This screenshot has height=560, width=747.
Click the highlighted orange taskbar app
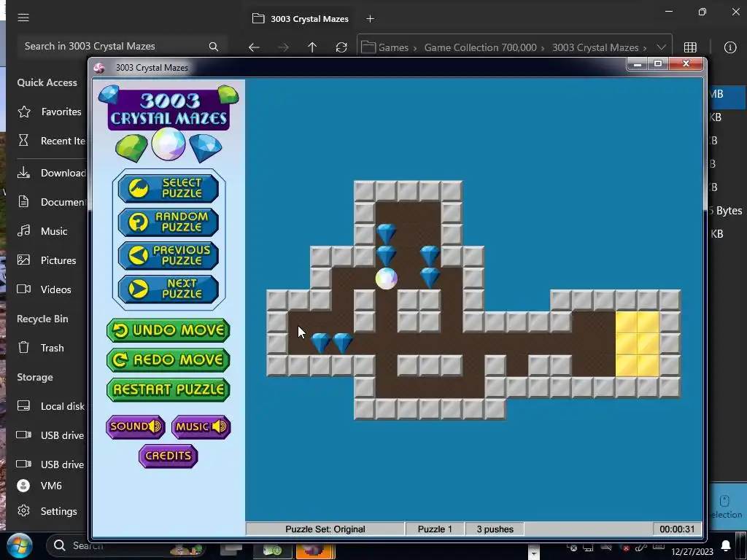point(315,551)
